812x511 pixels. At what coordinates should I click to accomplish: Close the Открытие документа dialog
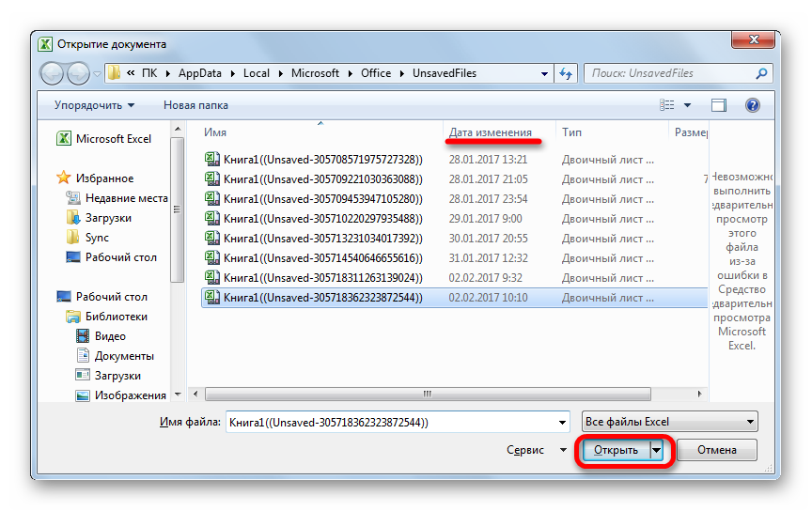[754, 39]
